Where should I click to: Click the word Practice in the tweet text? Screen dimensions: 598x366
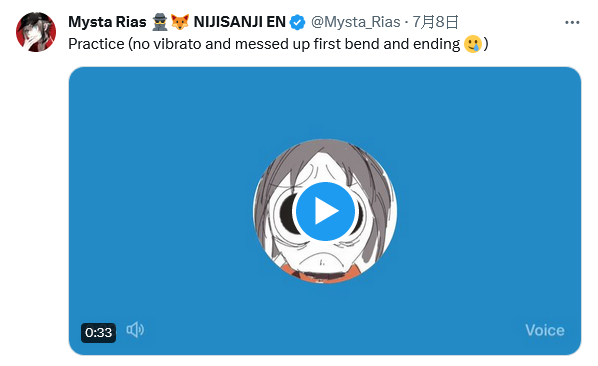pyautogui.click(x=96, y=44)
